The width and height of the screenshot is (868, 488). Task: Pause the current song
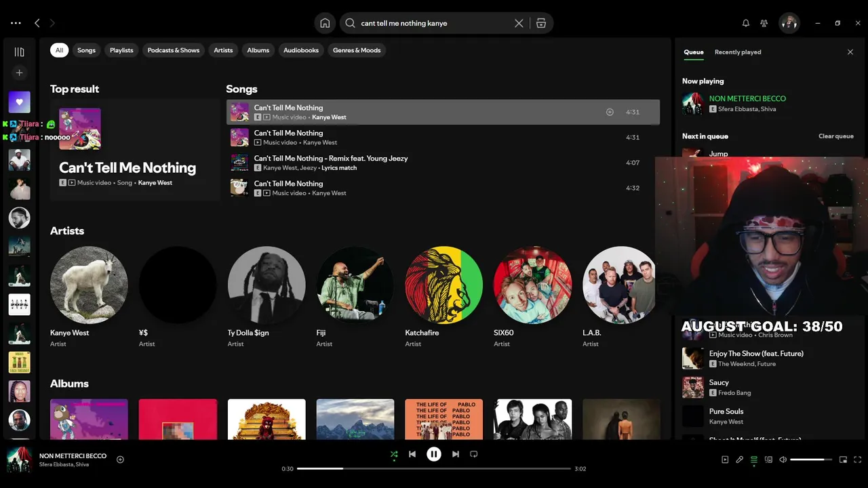pyautogui.click(x=434, y=454)
